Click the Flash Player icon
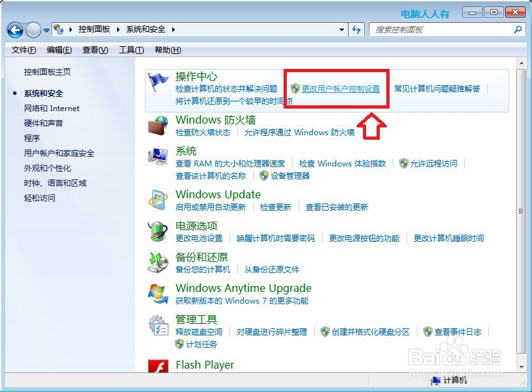Viewport: 532px width, 392px height. [158, 366]
